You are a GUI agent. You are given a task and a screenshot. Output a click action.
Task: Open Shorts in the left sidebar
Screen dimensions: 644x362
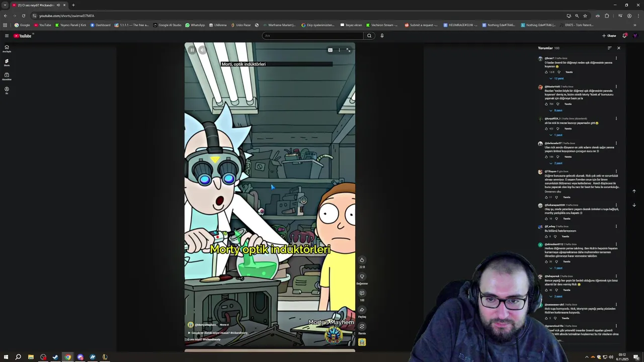pos(7,62)
